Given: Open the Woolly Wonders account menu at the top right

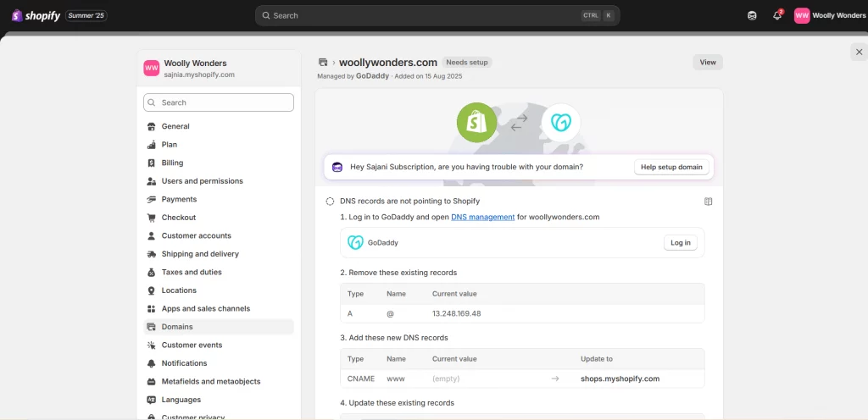Looking at the screenshot, I should [x=829, y=15].
